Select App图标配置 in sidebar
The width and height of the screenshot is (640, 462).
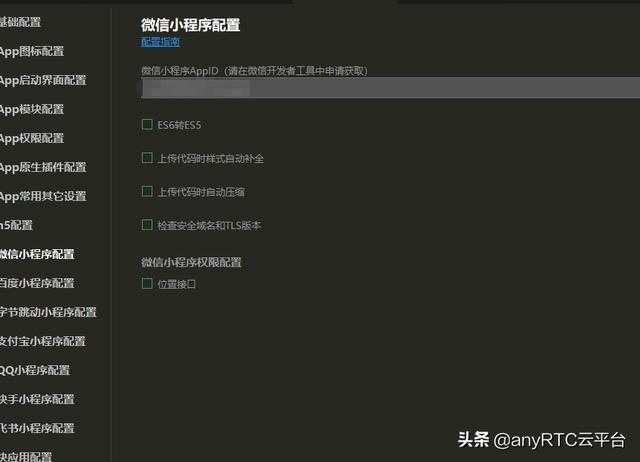[x=32, y=51]
